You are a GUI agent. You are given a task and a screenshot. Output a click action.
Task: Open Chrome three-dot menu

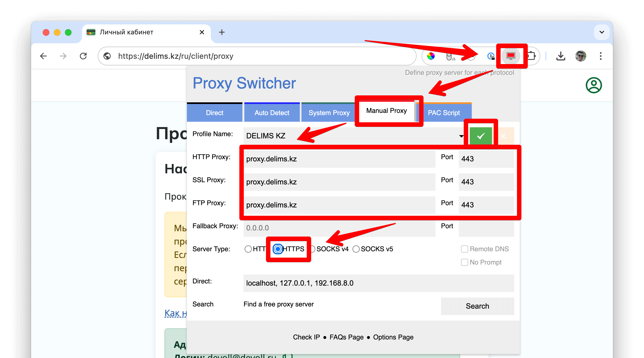pos(600,56)
